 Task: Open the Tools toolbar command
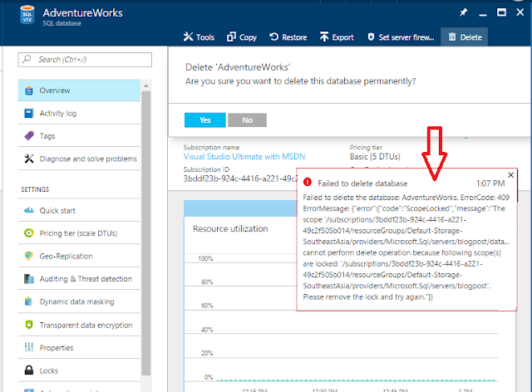click(199, 37)
